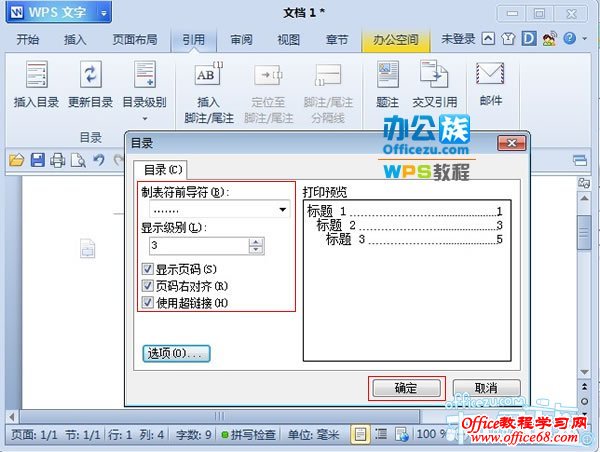Switch to the 插入 ribbon tab

coord(75,39)
